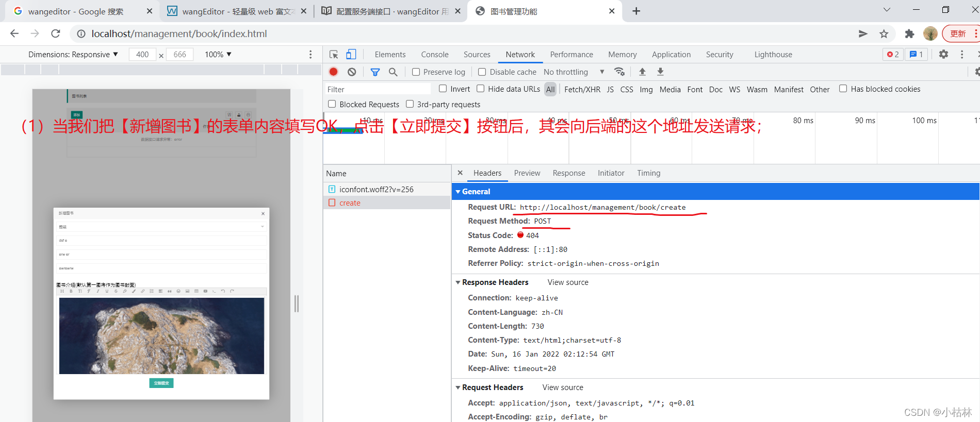
Task: Check the Invert filter checkbox
Action: 443,89
